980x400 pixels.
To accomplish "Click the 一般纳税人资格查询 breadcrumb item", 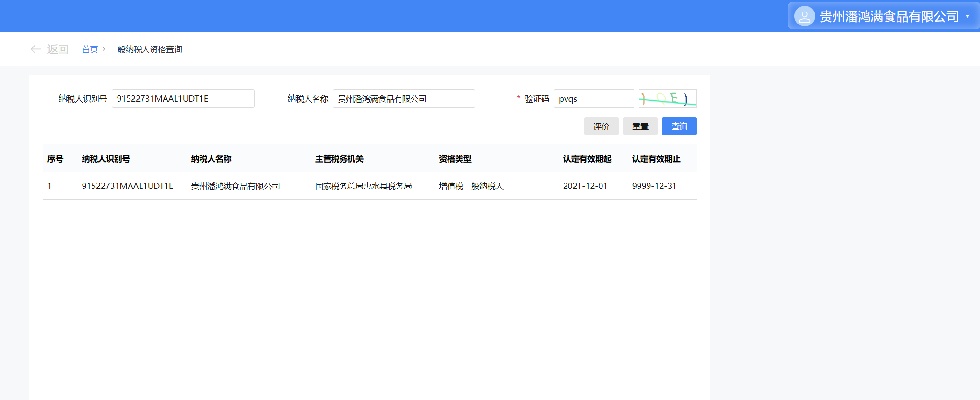I will pos(146,49).
